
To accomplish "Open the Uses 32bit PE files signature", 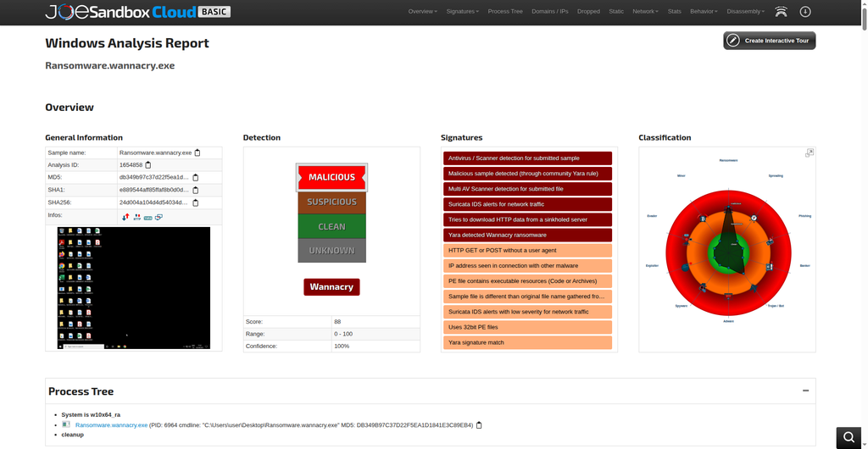I will pyautogui.click(x=527, y=327).
